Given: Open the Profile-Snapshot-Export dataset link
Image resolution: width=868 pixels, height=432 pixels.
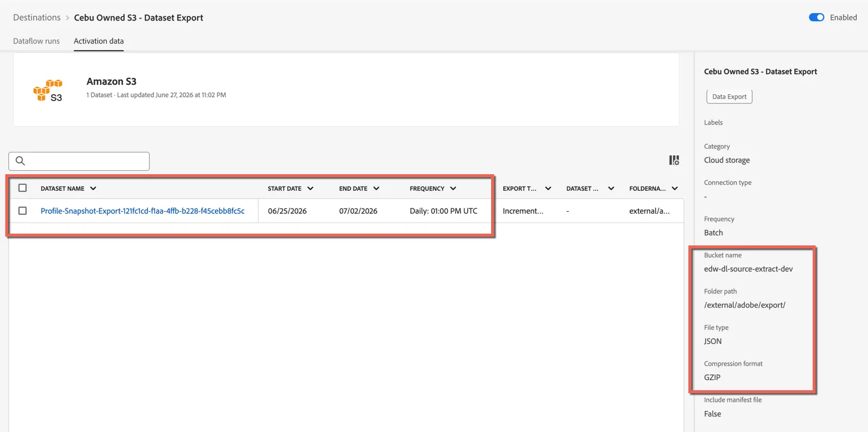Looking at the screenshot, I should click(x=143, y=211).
